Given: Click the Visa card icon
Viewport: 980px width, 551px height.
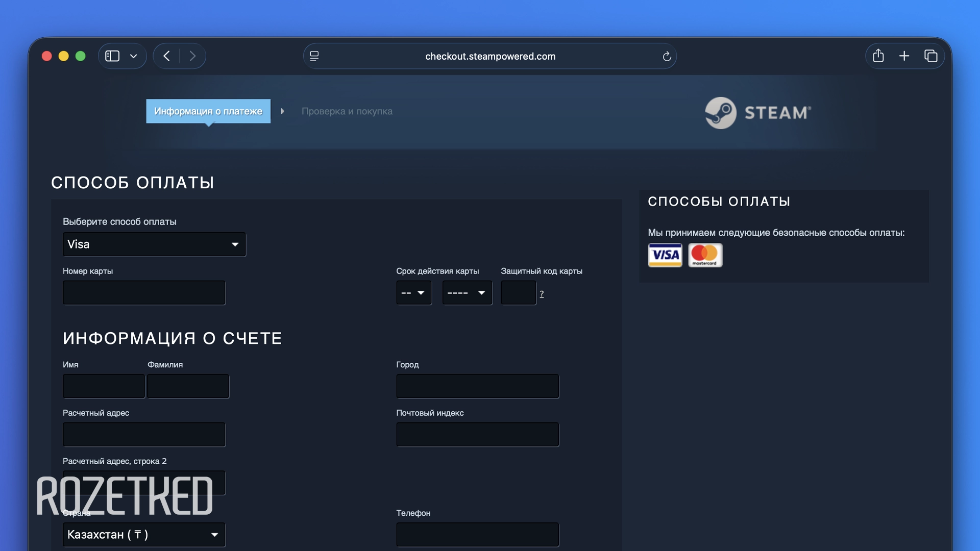Looking at the screenshot, I should point(665,255).
